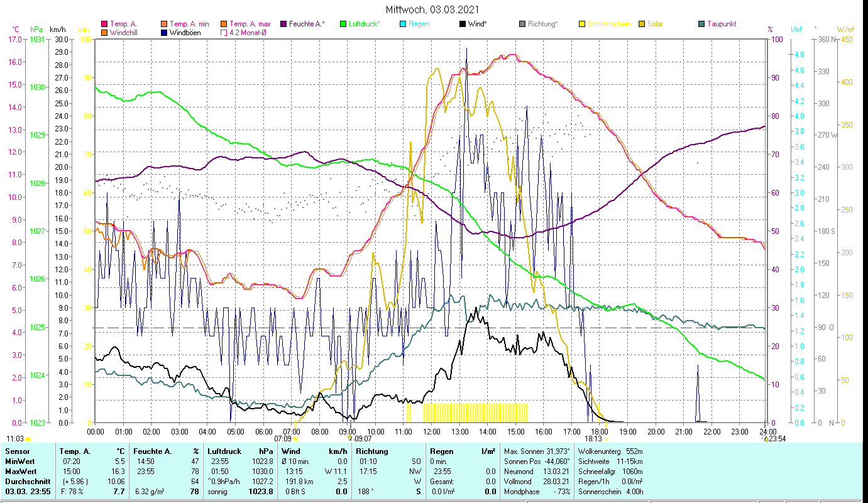Click the 'Luftdruck*' legend label
This screenshot has height=503, width=868.
coord(365,24)
